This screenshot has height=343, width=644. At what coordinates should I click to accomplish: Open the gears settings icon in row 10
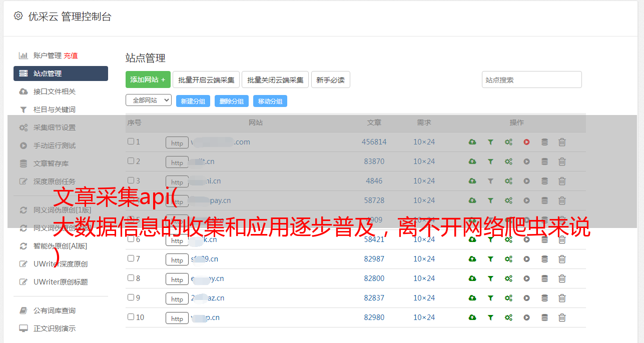[x=508, y=317]
